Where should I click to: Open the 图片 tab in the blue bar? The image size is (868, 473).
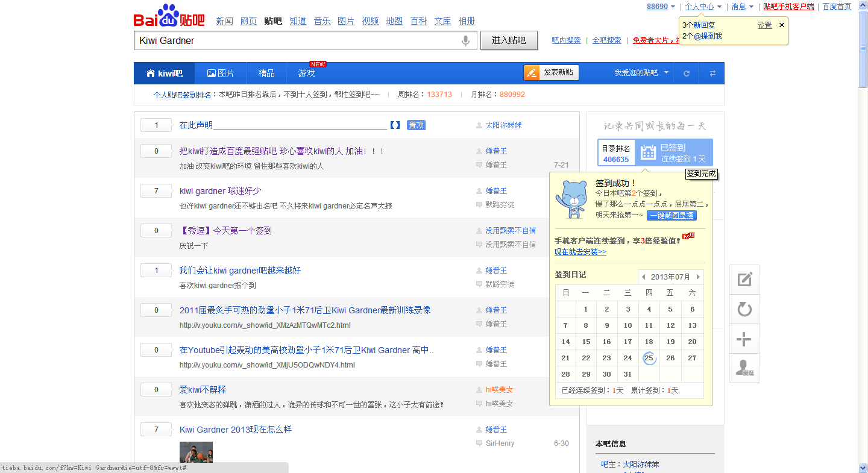point(221,74)
